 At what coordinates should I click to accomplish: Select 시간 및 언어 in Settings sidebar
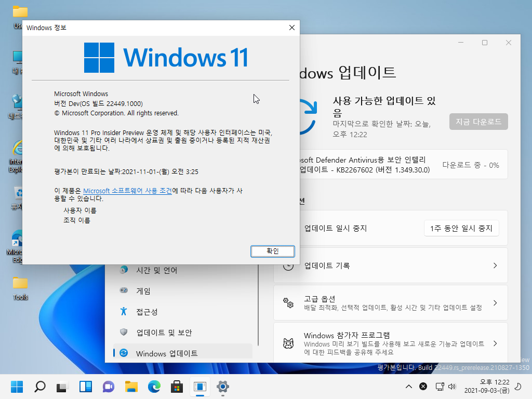point(183,270)
